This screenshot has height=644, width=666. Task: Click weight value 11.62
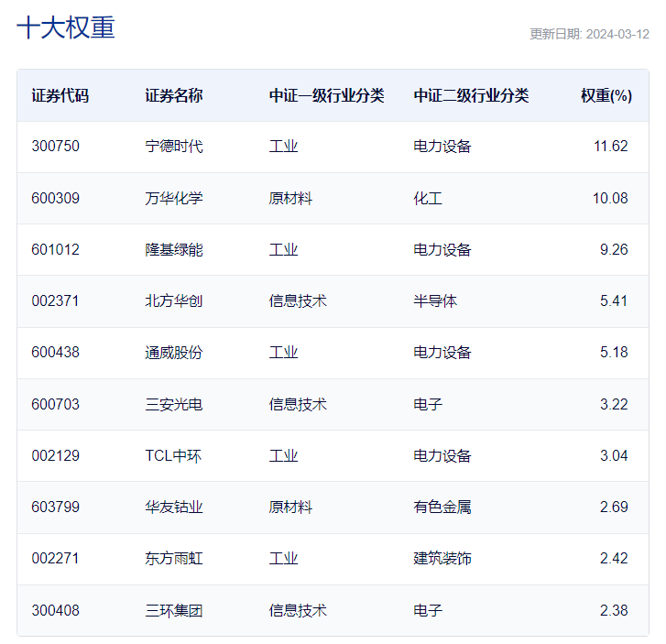611,147
